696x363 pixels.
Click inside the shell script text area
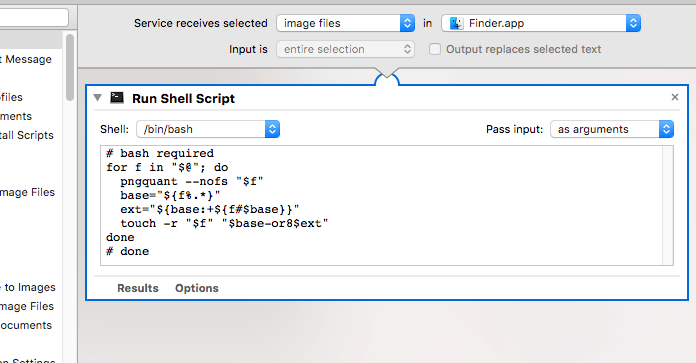tap(382, 205)
